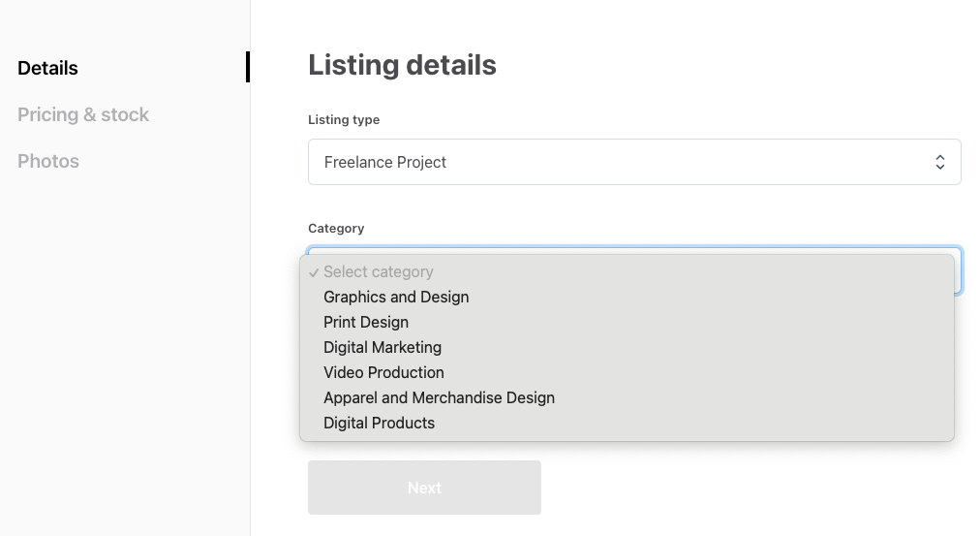Click the Listing type field label
Viewport: 980px width, 536px height.
point(344,120)
